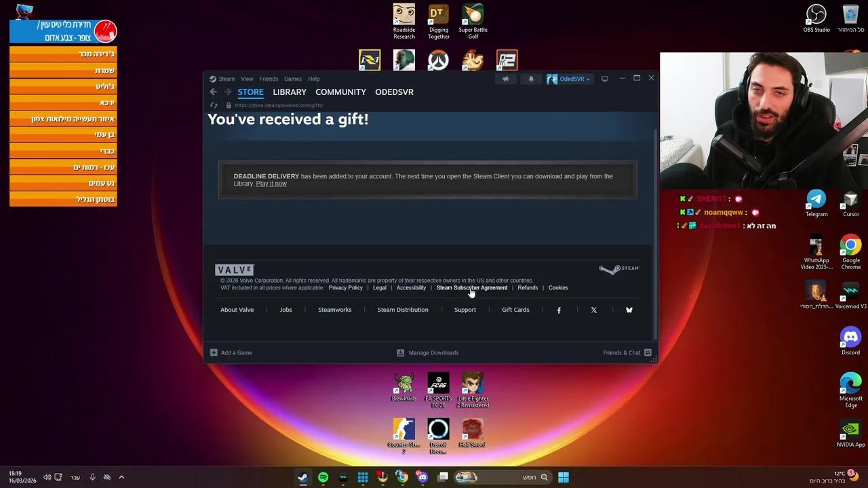This screenshot has height=488, width=868.
Task: Select the Google Chrome desktop icon
Action: [x=850, y=253]
